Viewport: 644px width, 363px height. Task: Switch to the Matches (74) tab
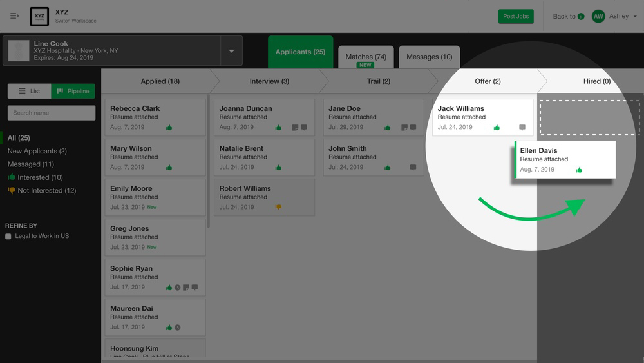point(366,57)
